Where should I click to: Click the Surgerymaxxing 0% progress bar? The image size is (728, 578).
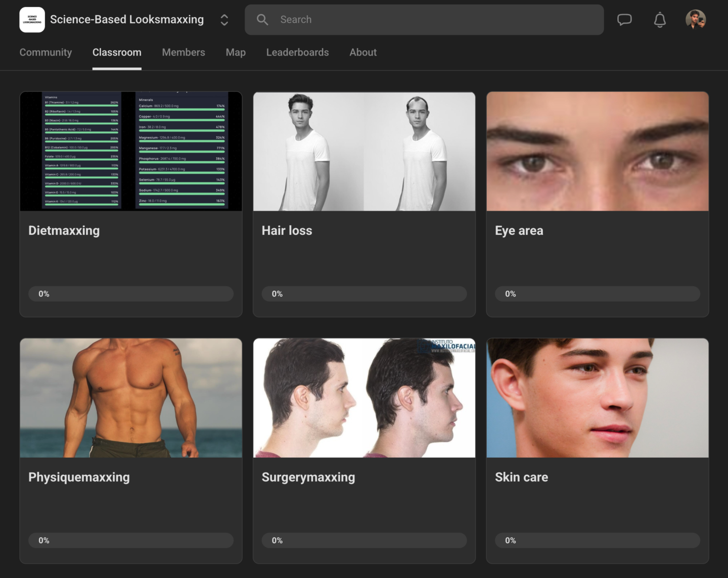pyautogui.click(x=364, y=541)
